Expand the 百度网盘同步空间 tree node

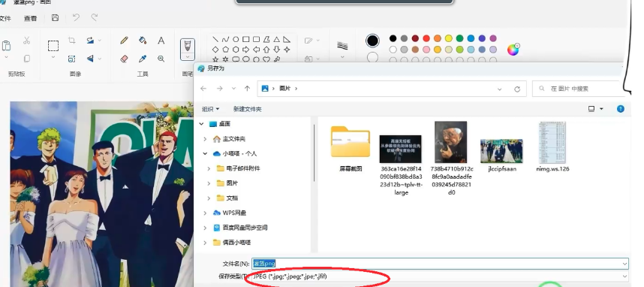coord(205,228)
